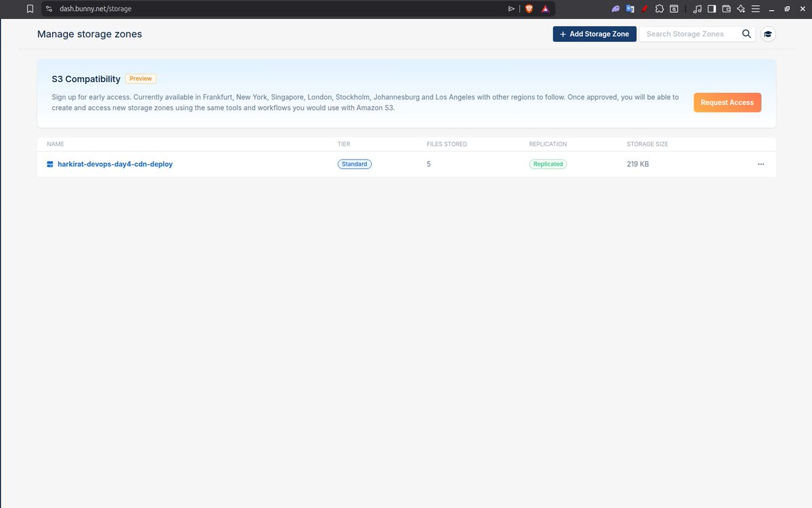Open harkirat-devops-day4-cdn-deploy storage zone
Viewport: 812px width, 508px height.
coord(115,164)
